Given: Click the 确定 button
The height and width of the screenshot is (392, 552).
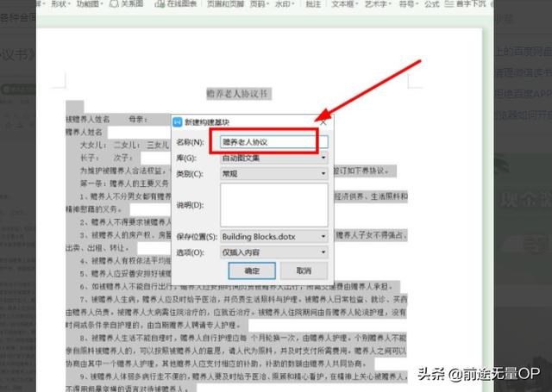Looking at the screenshot, I should (250, 271).
